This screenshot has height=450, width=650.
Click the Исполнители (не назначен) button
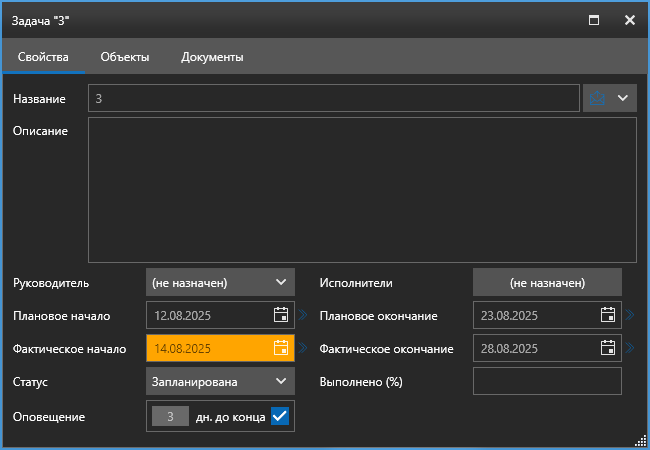[547, 282]
